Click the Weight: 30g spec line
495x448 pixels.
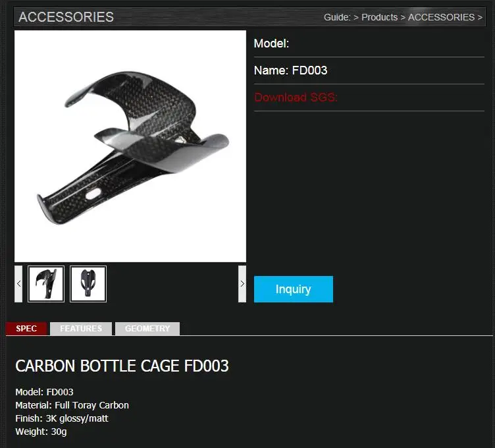41,432
